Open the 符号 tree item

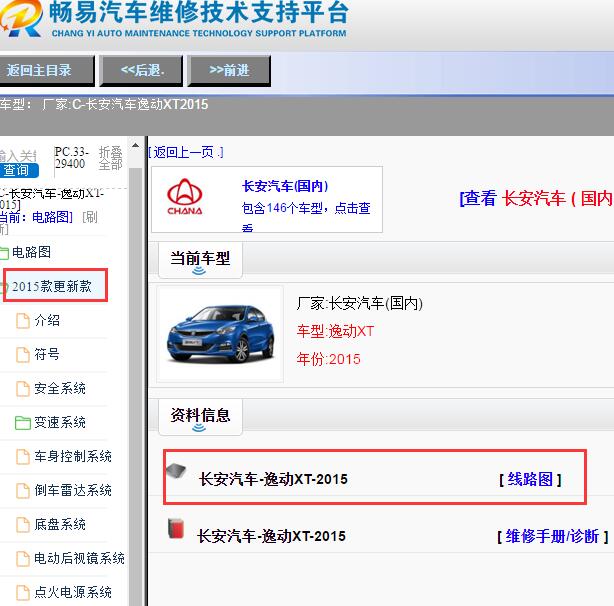pyautogui.click(x=47, y=354)
